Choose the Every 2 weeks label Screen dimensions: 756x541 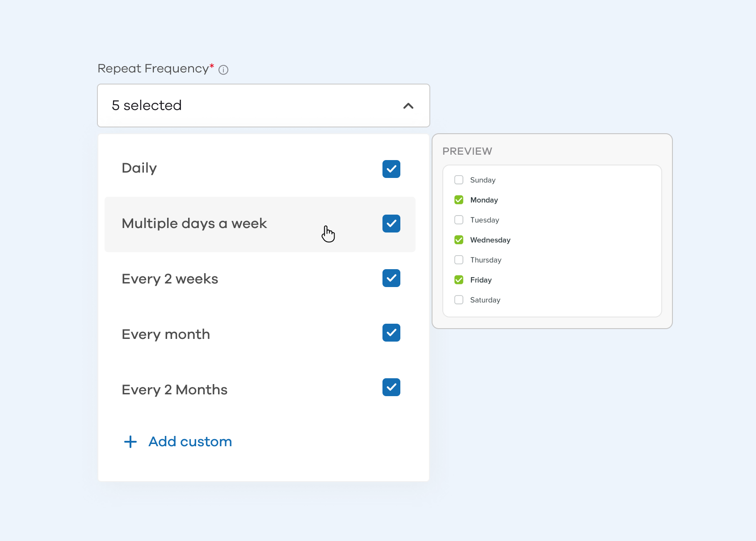click(170, 279)
